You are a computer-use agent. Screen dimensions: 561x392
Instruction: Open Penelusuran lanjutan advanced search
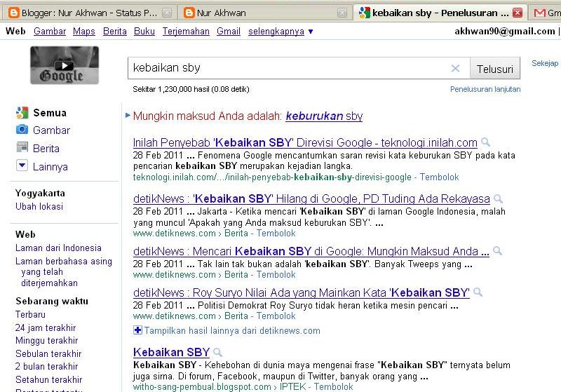[485, 89]
